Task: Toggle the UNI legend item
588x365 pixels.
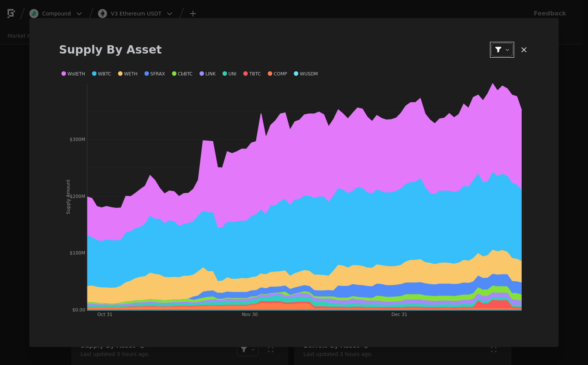Action: click(x=229, y=74)
